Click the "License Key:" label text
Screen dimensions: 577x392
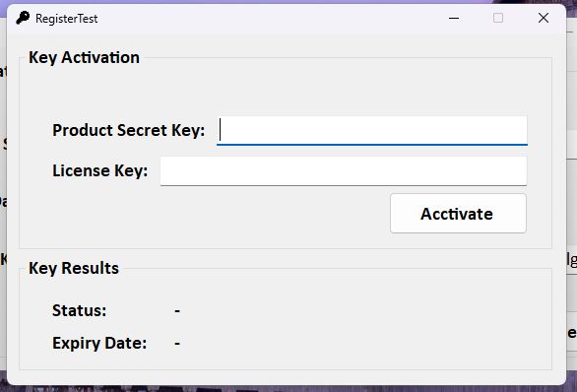100,170
